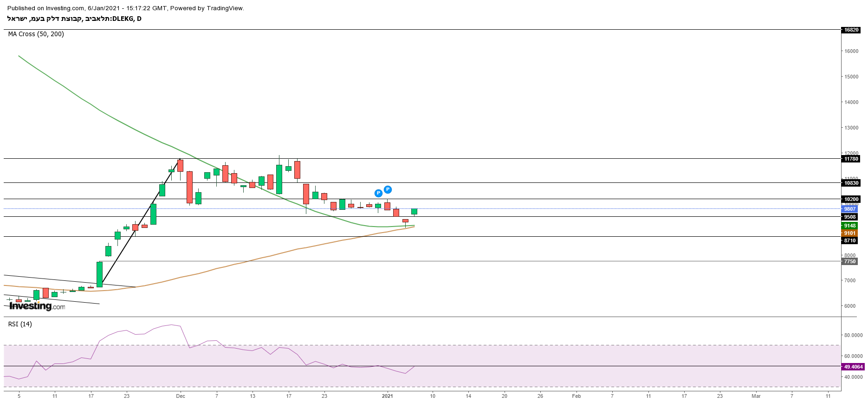Click the orange 9101 moving average label
868x402 pixels.
pos(849,233)
